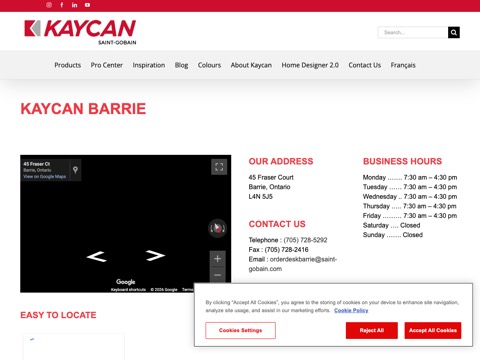Open map Keyboard shortcuts
This screenshot has width=480, height=360.
pyautogui.click(x=128, y=290)
